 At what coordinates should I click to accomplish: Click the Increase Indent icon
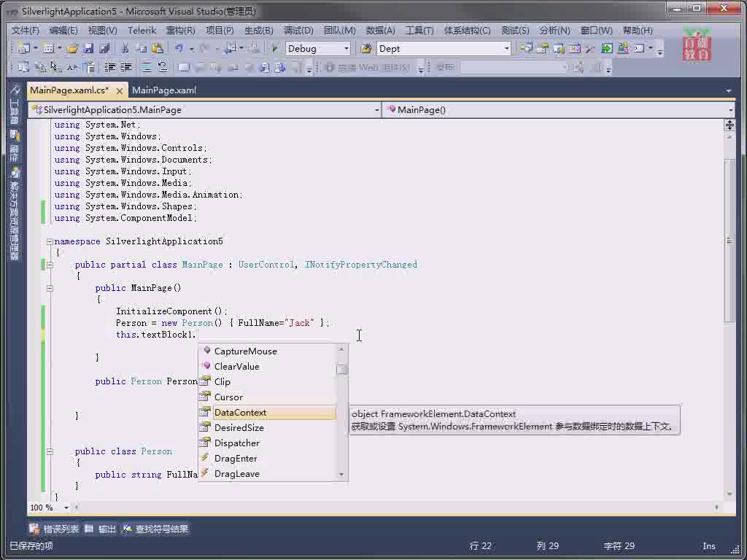(125, 67)
